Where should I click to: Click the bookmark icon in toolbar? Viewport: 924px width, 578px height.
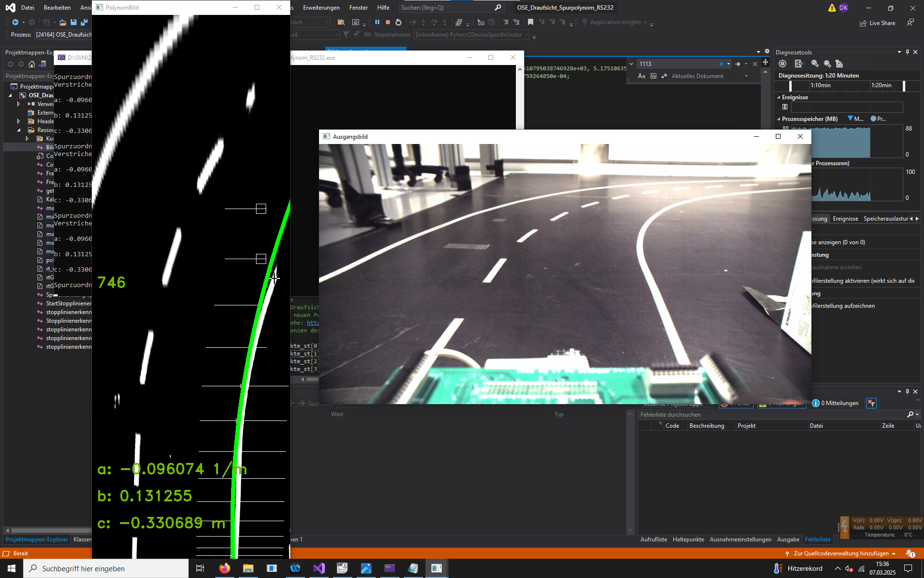point(530,22)
